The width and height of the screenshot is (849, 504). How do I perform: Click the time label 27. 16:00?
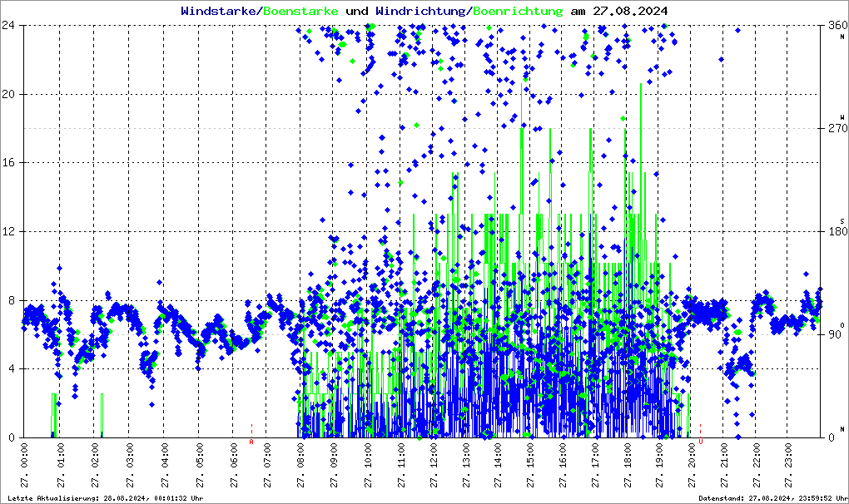tap(564, 466)
